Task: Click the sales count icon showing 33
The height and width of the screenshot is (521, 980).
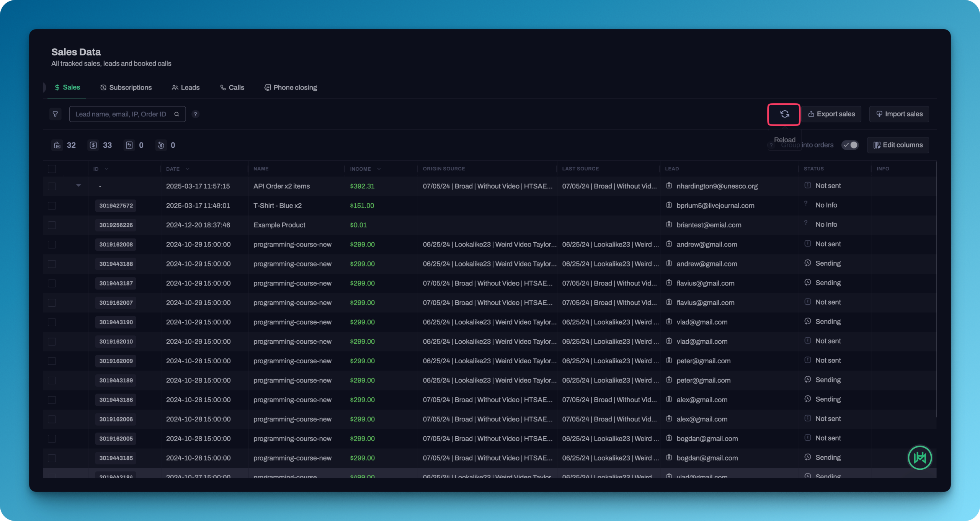Action: [93, 145]
